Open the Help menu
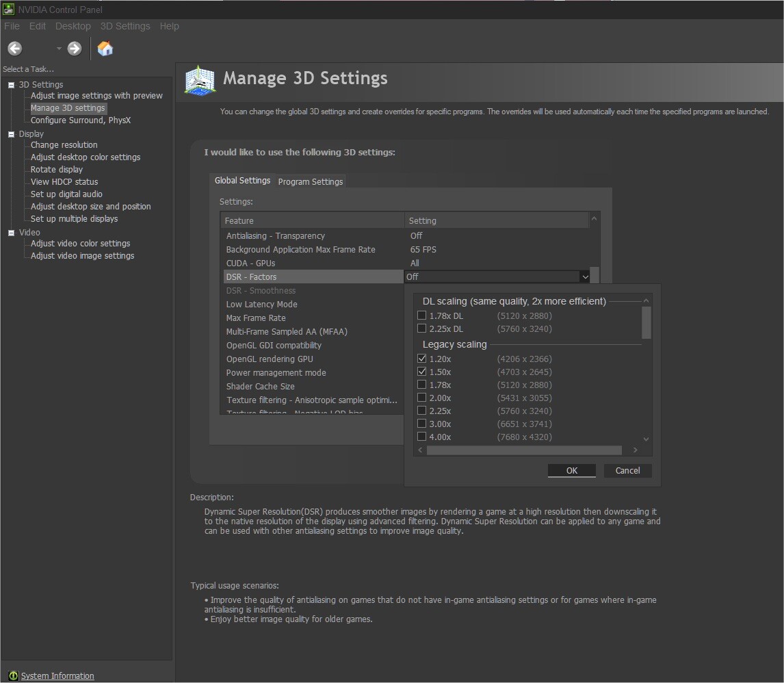The height and width of the screenshot is (683, 784). (170, 26)
